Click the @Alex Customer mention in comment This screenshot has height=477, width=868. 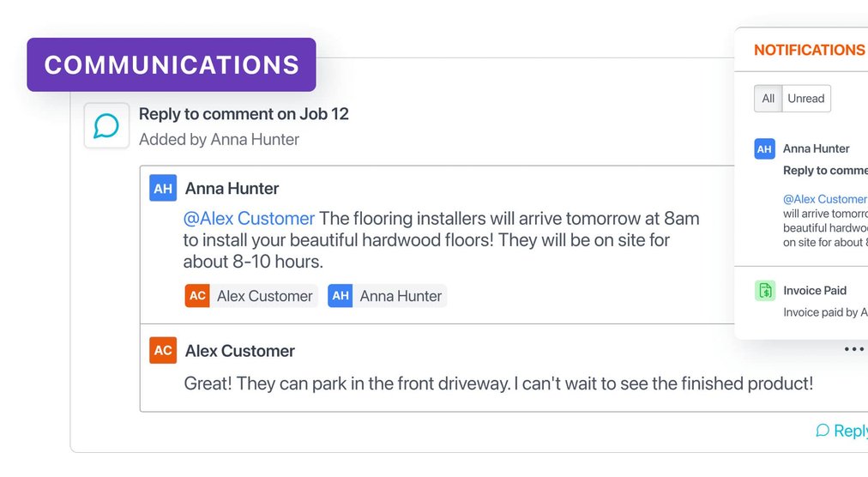[249, 218]
